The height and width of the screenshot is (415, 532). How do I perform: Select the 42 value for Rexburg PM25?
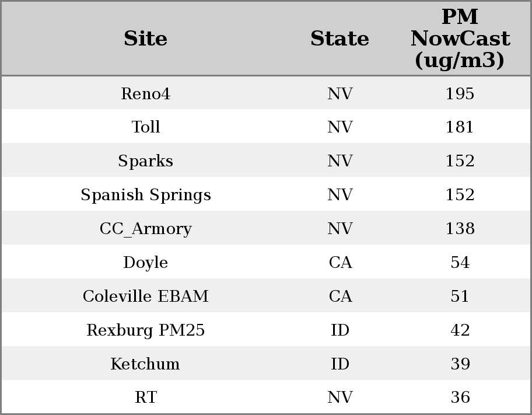tap(460, 330)
